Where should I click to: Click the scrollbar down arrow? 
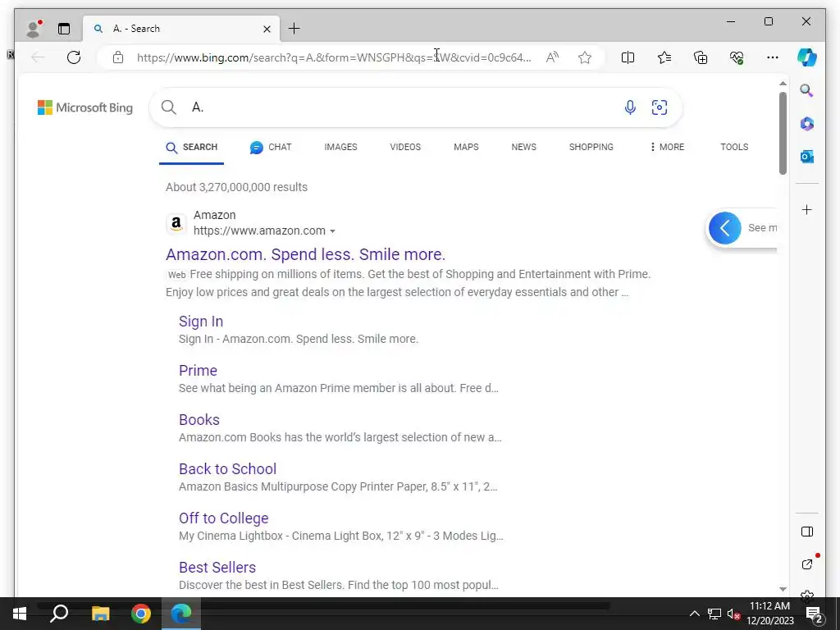(783, 589)
